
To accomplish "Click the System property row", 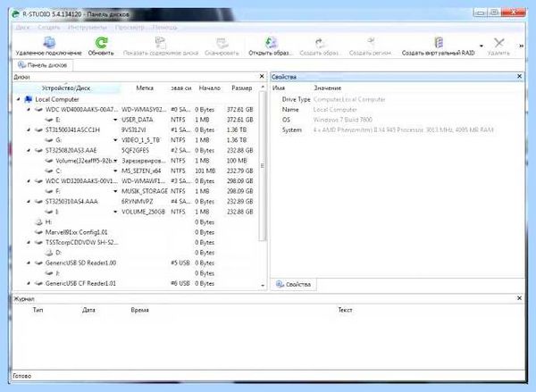I will pos(397,130).
